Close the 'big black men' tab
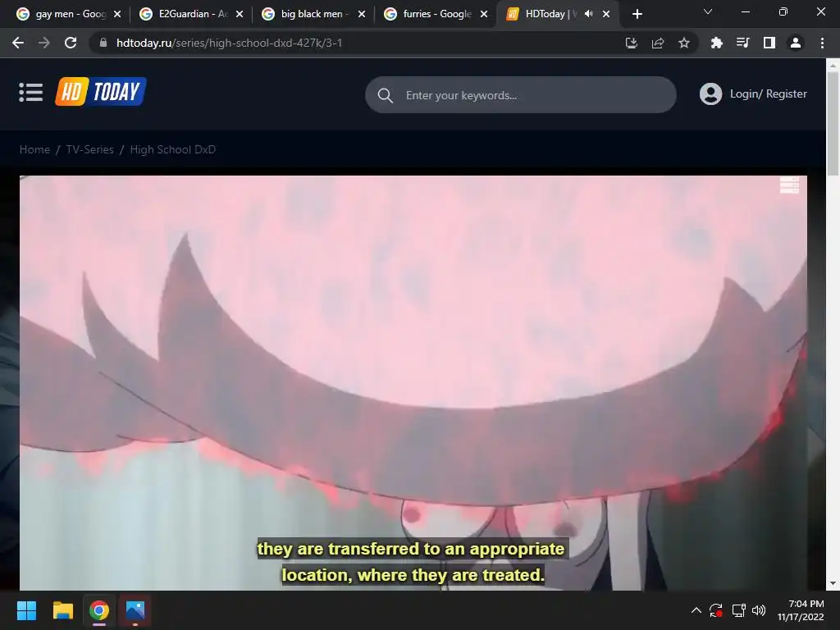The image size is (840, 630). (362, 14)
